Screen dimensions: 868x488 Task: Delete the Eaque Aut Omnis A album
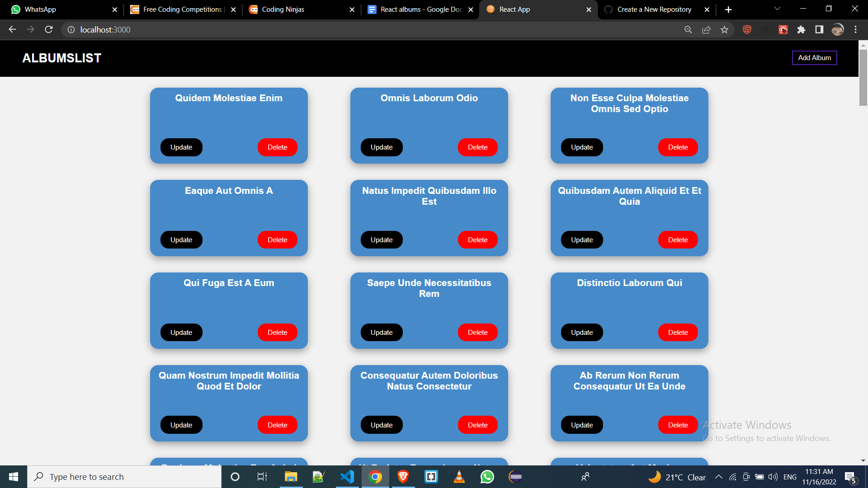coord(277,240)
